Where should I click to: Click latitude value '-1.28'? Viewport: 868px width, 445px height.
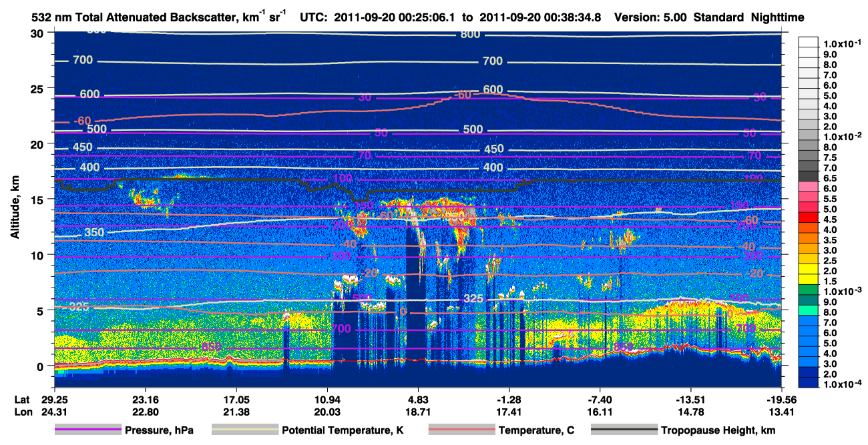[509, 399]
